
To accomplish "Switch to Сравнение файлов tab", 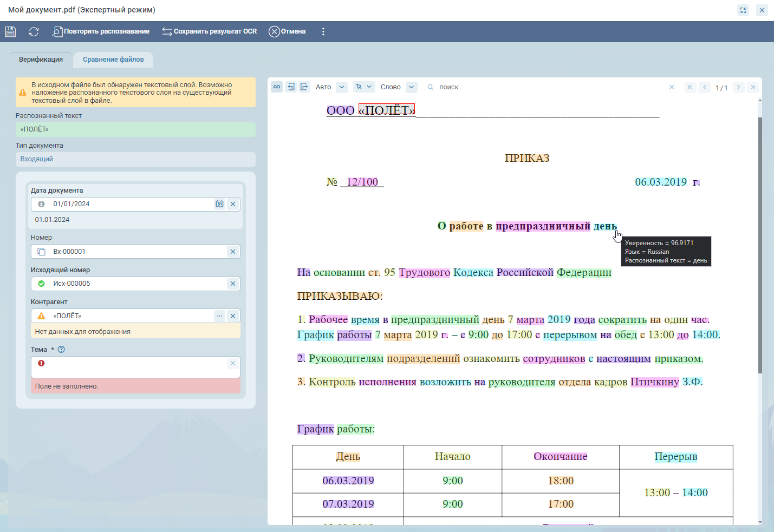I will 113,60.
